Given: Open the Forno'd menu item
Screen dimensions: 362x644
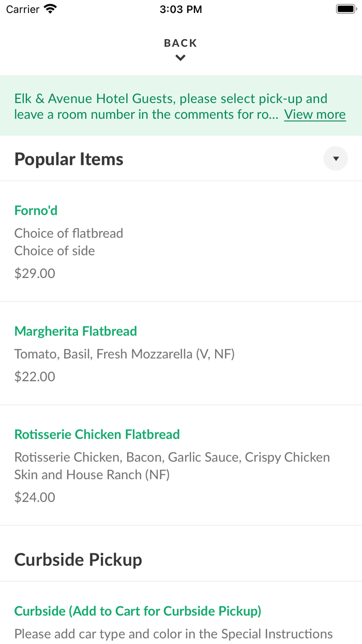Looking at the screenshot, I should click(36, 211).
